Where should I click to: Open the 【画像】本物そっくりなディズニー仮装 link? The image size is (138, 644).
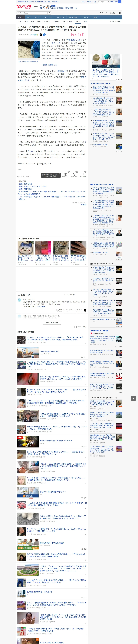click(x=32, y=186)
